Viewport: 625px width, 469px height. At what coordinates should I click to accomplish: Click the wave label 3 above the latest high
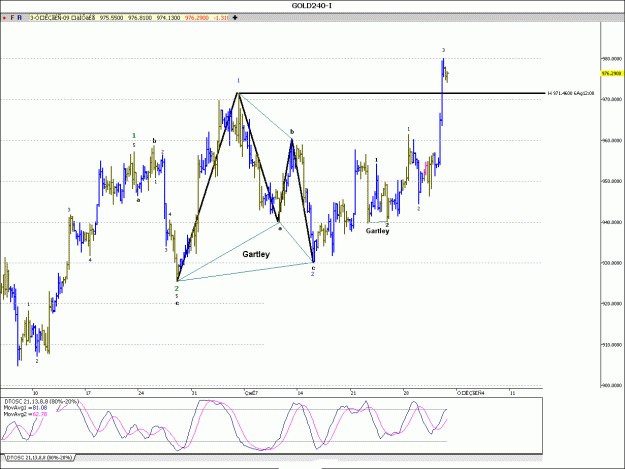(x=443, y=50)
